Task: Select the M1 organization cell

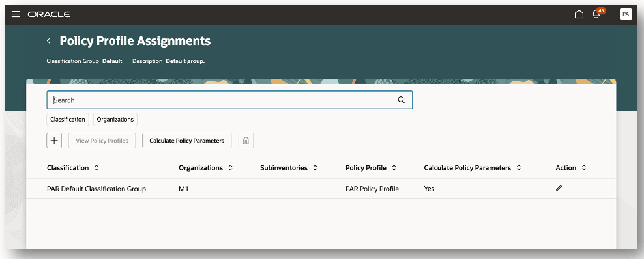Action: 184,189
